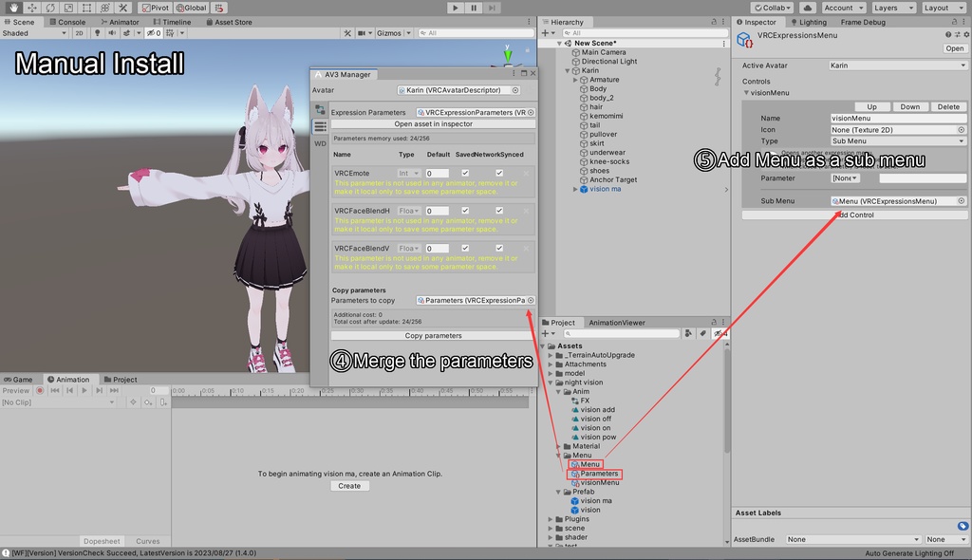The width and height of the screenshot is (972, 560).
Task: Switch to the AnimationViewer tab
Action: (616, 323)
